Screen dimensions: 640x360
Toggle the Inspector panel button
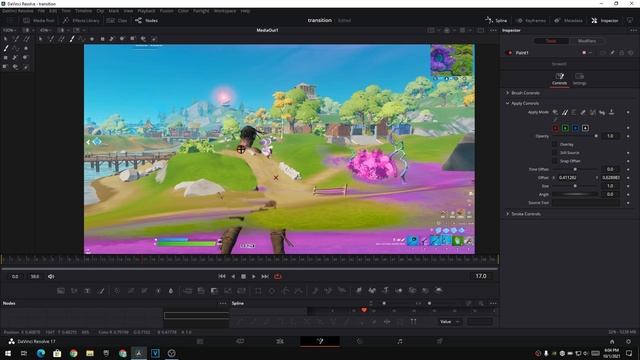tap(605, 20)
